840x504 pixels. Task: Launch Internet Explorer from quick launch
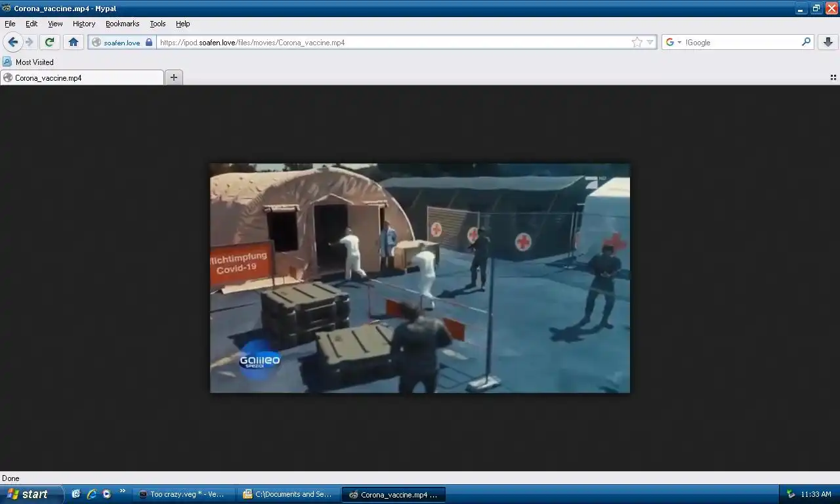91,494
